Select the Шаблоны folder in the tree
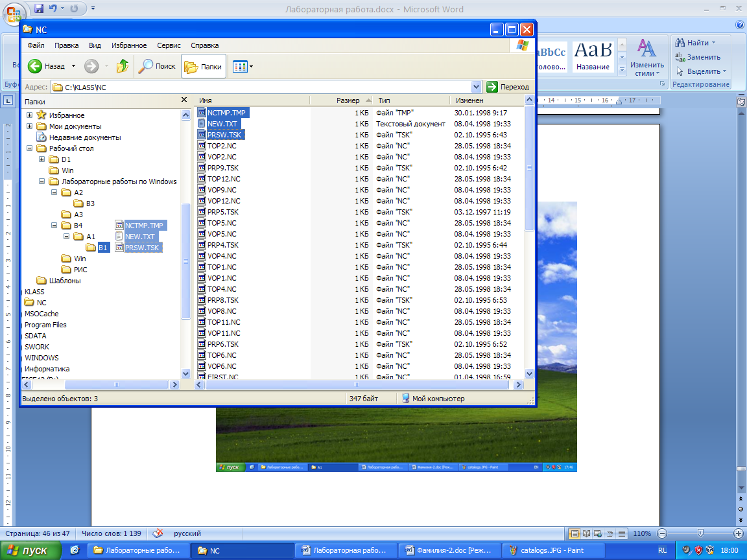 [59, 281]
